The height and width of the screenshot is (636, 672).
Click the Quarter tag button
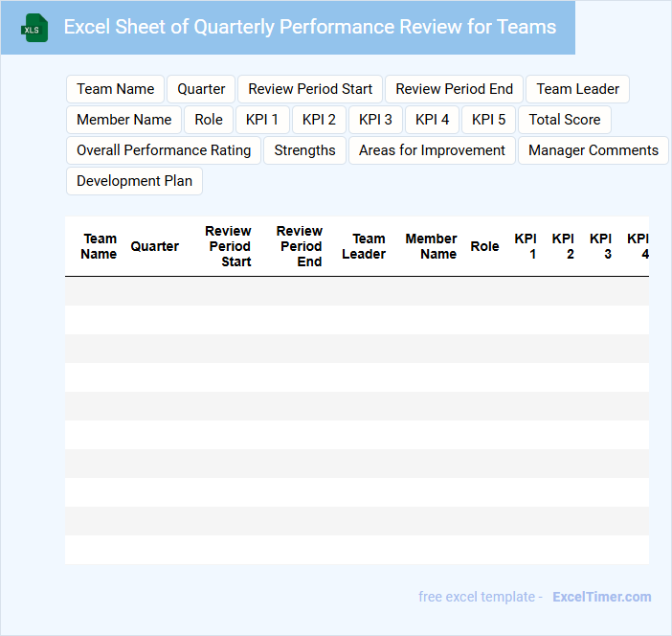tap(201, 89)
